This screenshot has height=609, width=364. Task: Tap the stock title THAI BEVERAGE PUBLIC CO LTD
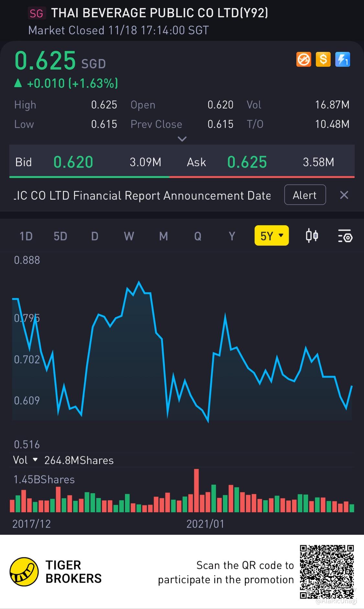point(160,13)
